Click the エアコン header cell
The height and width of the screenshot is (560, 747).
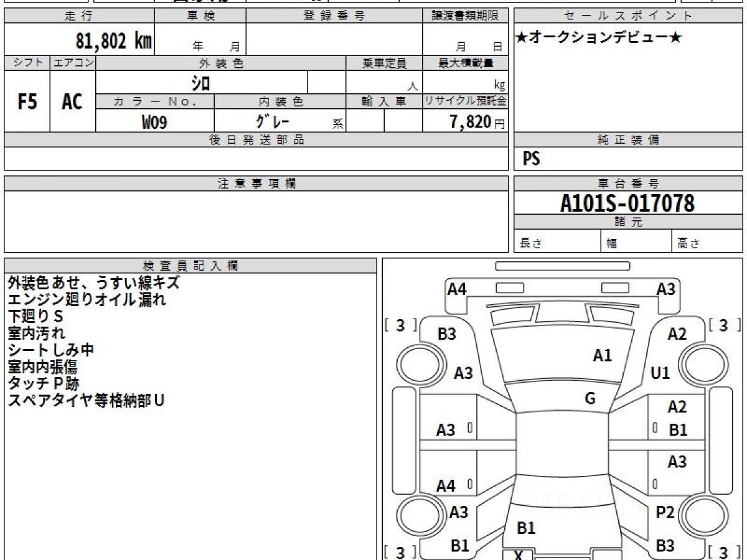(x=73, y=63)
